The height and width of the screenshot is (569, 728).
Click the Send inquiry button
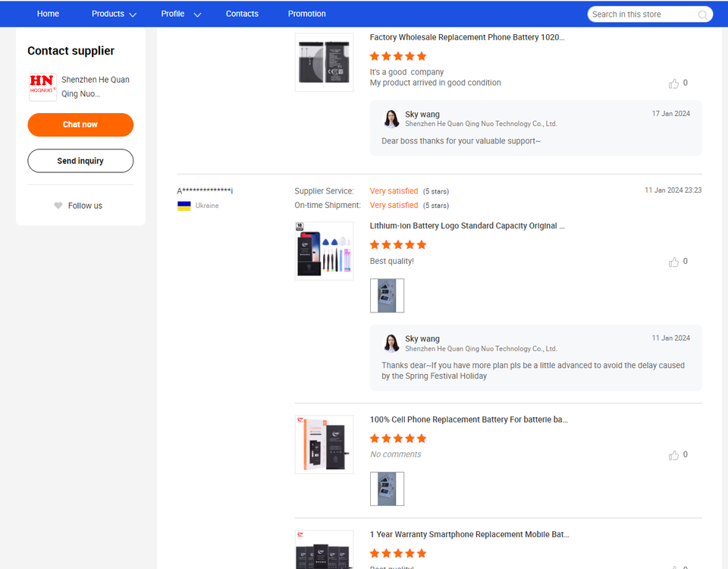80,161
